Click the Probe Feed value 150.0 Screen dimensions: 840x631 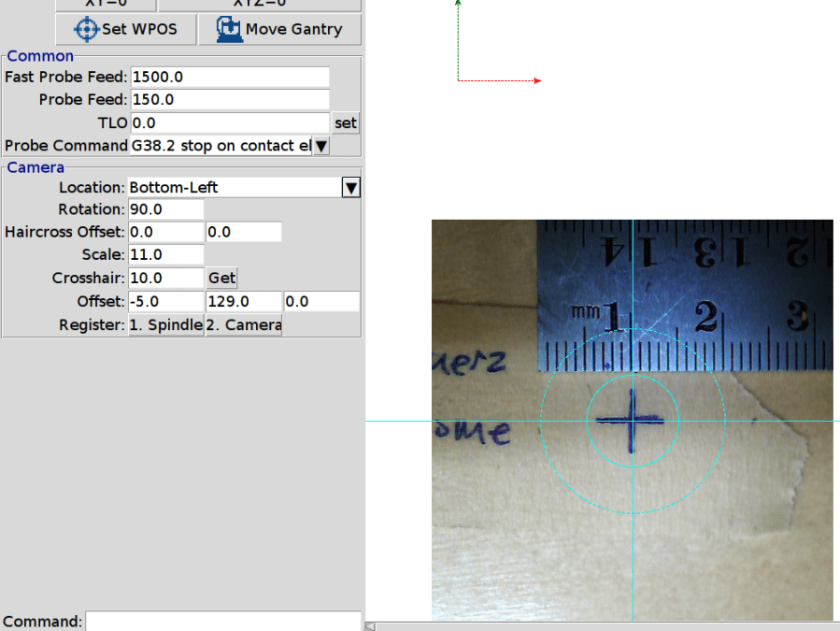click(229, 99)
